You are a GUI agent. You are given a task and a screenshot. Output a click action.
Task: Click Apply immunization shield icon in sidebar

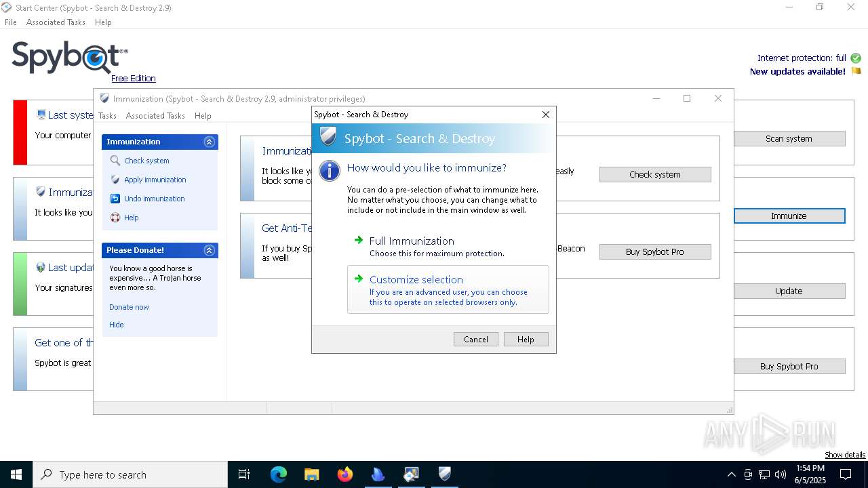point(115,180)
